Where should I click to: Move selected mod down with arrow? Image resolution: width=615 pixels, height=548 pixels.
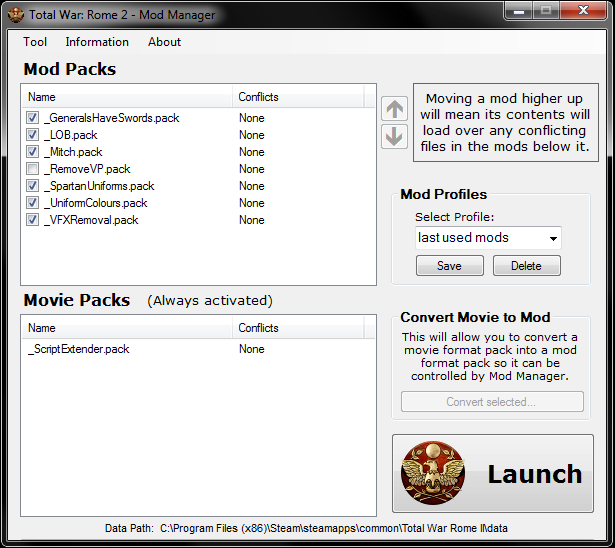click(x=395, y=137)
